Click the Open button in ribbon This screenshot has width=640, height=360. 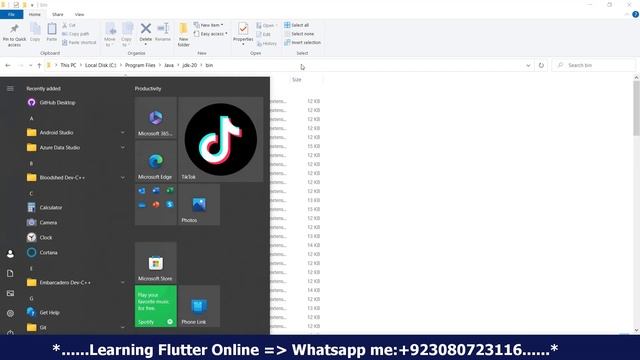(266, 25)
